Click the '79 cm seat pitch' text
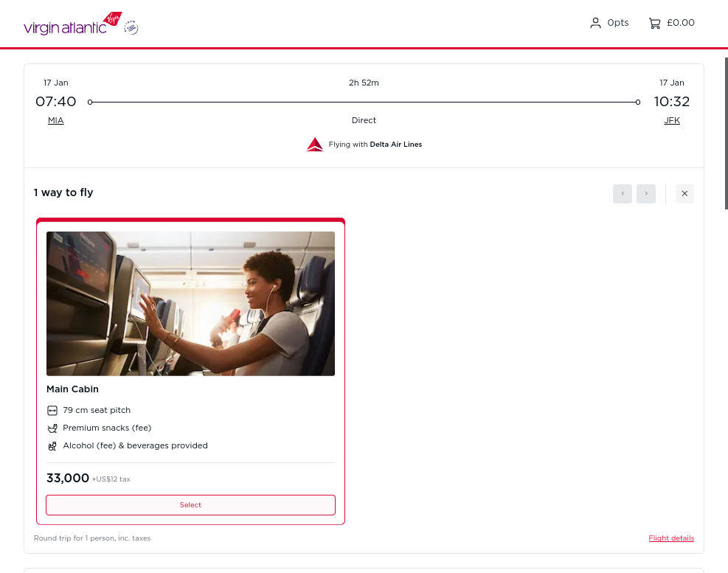 97,410
